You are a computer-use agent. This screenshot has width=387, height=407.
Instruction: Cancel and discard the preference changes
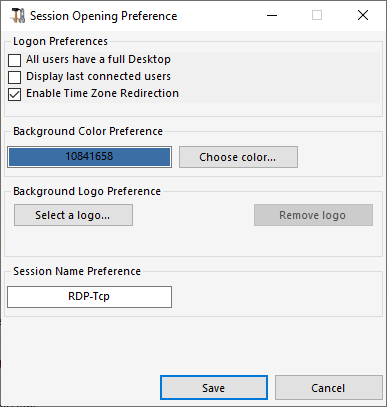[x=328, y=388]
